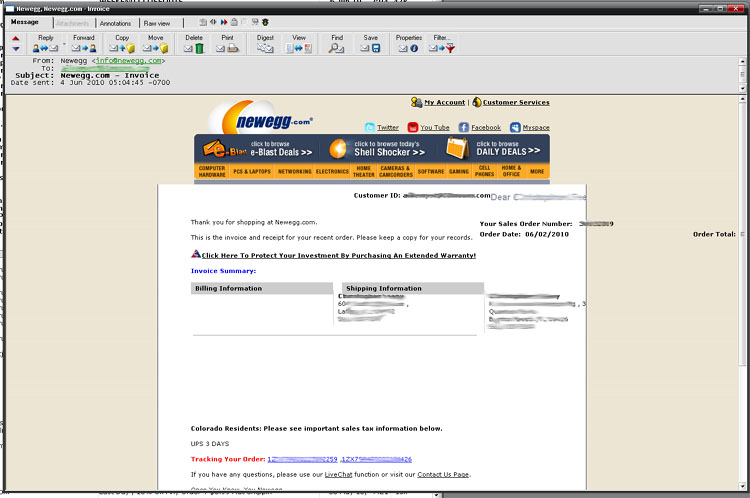Click the traffic light icon in tab bar
Image resolution: width=750 pixels, height=498 pixels.
[x=265, y=22]
